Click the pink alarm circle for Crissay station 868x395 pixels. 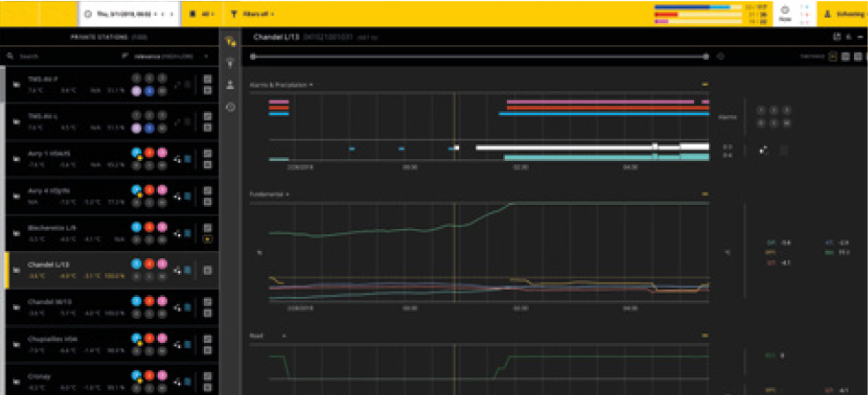(162, 376)
